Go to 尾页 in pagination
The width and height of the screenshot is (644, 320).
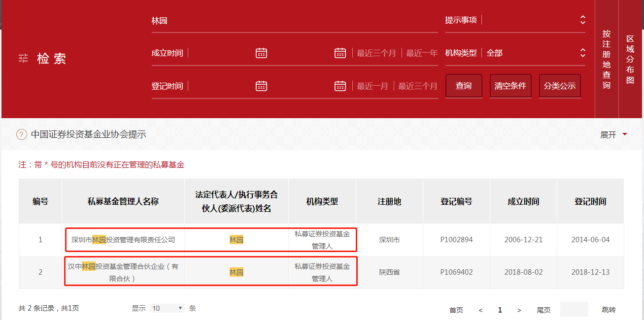543,310
